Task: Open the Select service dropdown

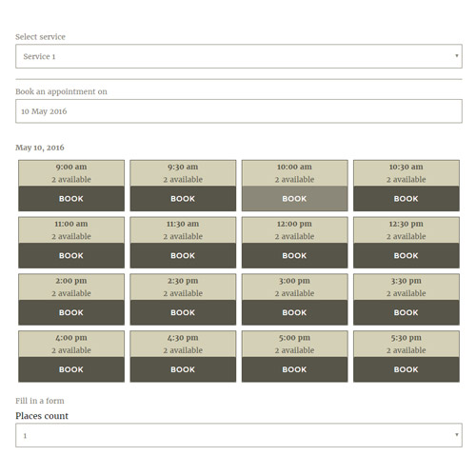Action: pyautogui.click(x=239, y=56)
